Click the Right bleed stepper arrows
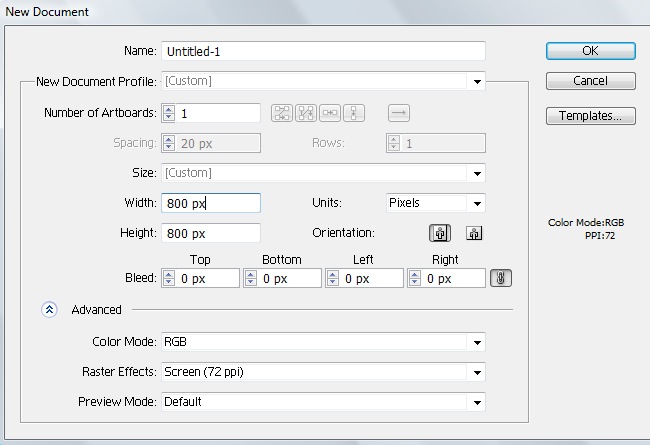This screenshot has height=445, width=650. pyautogui.click(x=415, y=278)
